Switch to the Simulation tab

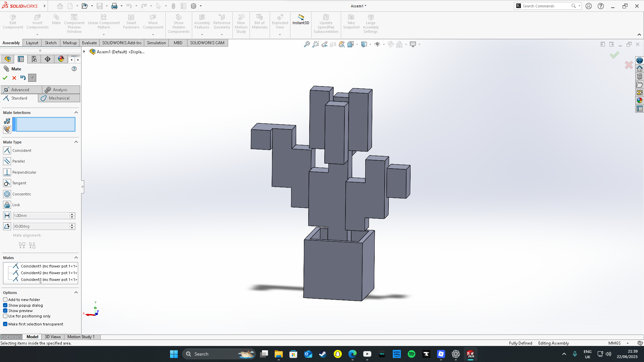[156, 43]
